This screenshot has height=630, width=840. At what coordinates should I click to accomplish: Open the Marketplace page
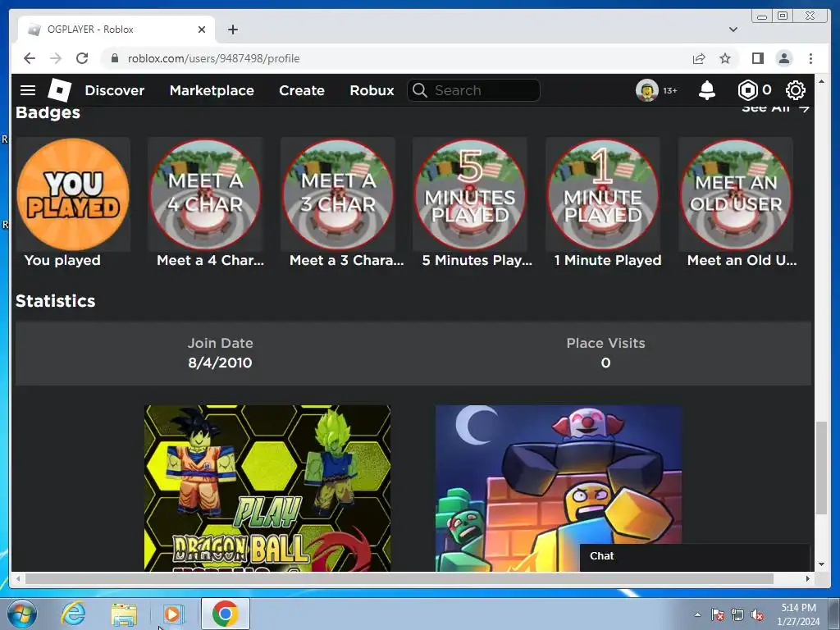tap(212, 90)
